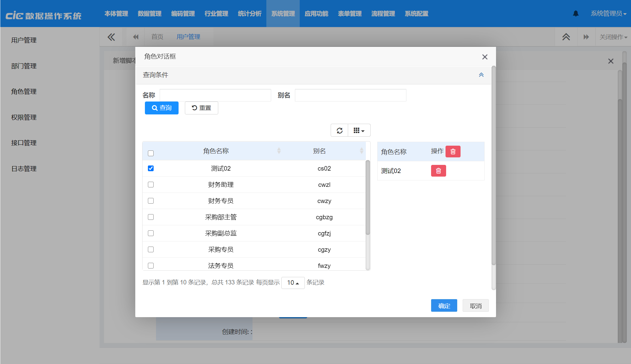Click the role table vertical scrollbar
631x364 pixels.
368,198
